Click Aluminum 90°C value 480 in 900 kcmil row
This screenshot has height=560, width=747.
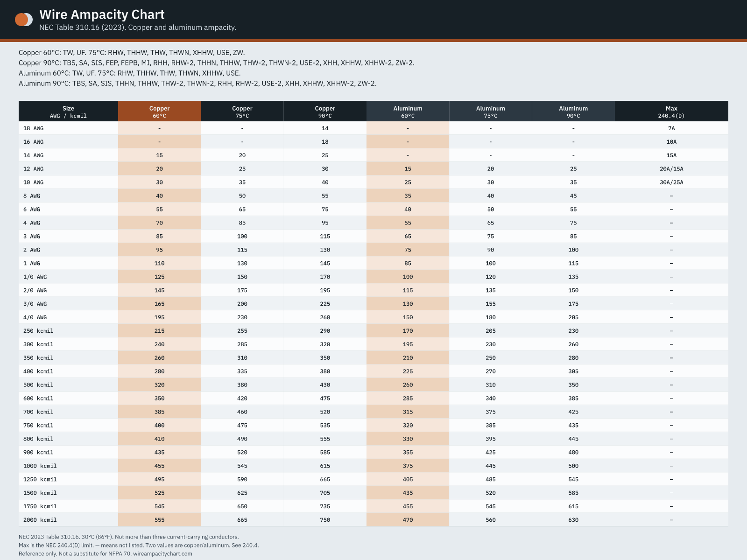[573, 453]
